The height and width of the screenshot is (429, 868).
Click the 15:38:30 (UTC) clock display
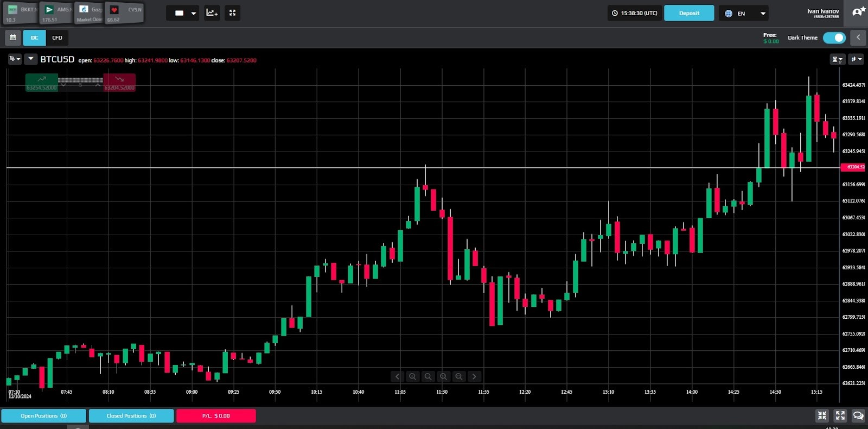(x=634, y=13)
